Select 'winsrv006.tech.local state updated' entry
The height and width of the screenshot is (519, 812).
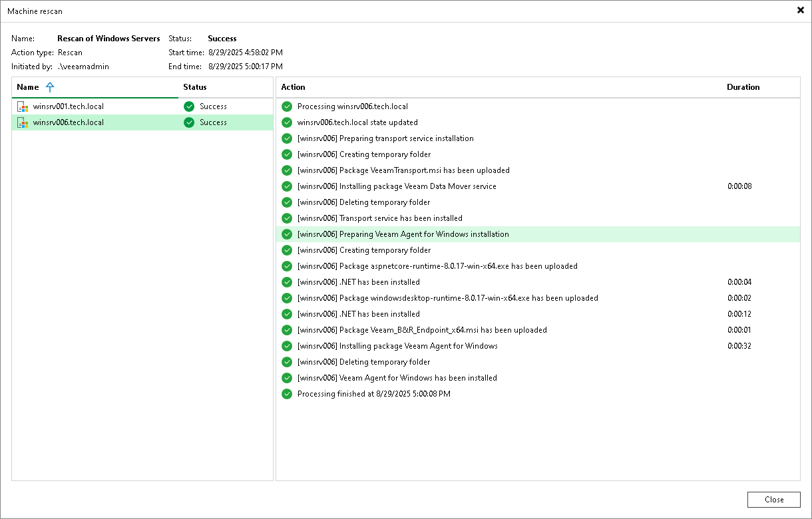[538, 122]
